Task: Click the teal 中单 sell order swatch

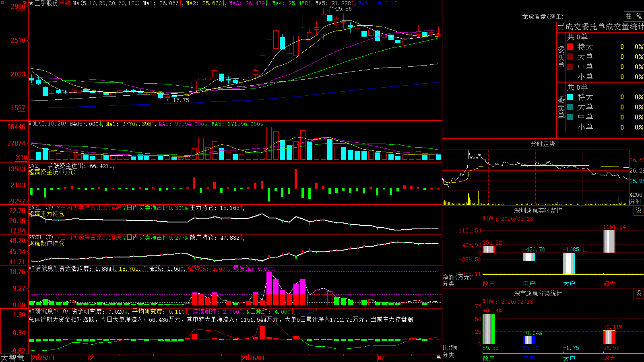Action: pyautogui.click(x=570, y=117)
